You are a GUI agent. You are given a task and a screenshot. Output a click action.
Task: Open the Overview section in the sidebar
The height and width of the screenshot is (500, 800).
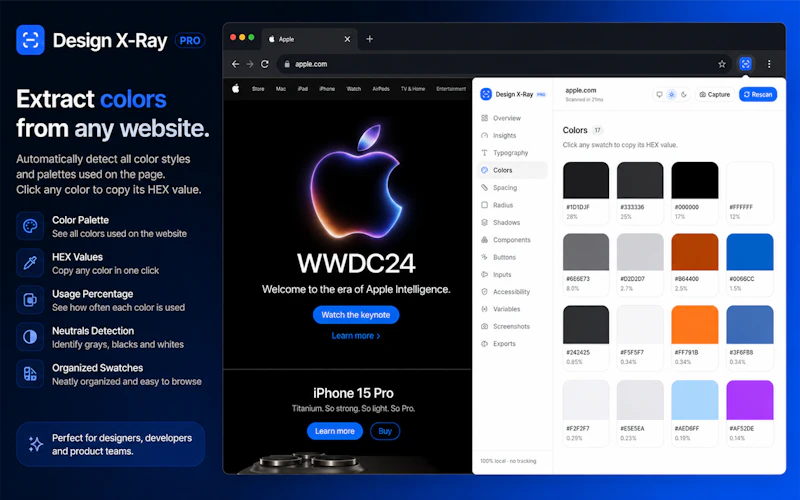(513, 118)
